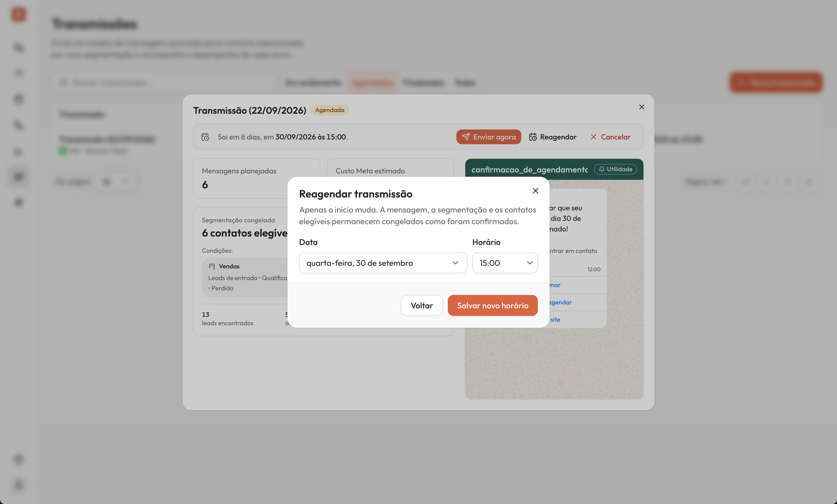Open the Horário dropdown showing 15:00
The width and height of the screenshot is (837, 504).
pyautogui.click(x=505, y=263)
